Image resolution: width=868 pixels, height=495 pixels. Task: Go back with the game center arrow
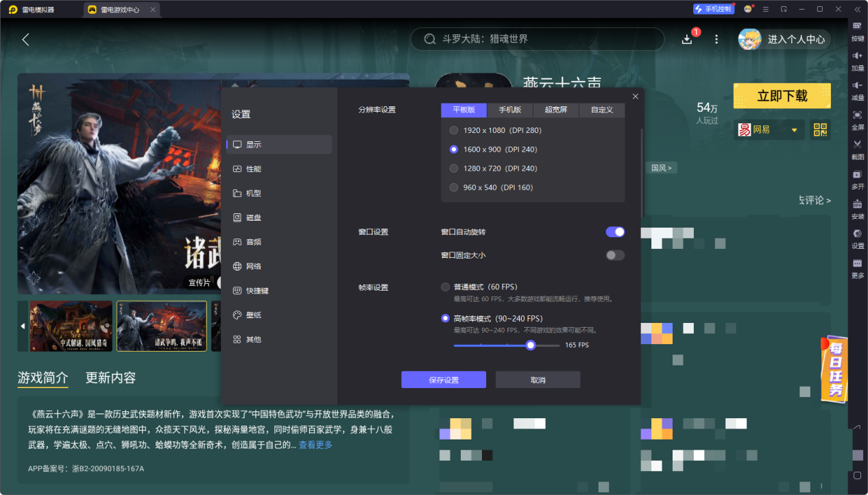point(26,39)
